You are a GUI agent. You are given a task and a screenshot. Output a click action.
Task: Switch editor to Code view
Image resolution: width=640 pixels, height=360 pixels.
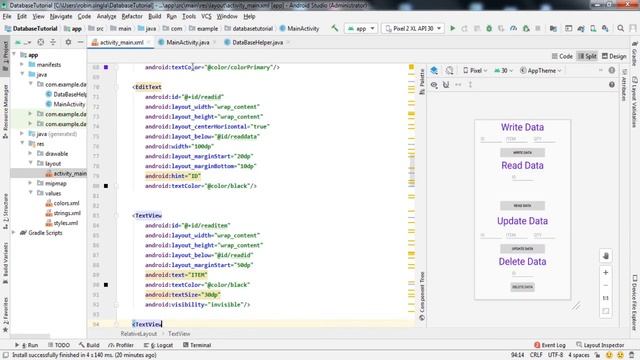click(x=562, y=56)
